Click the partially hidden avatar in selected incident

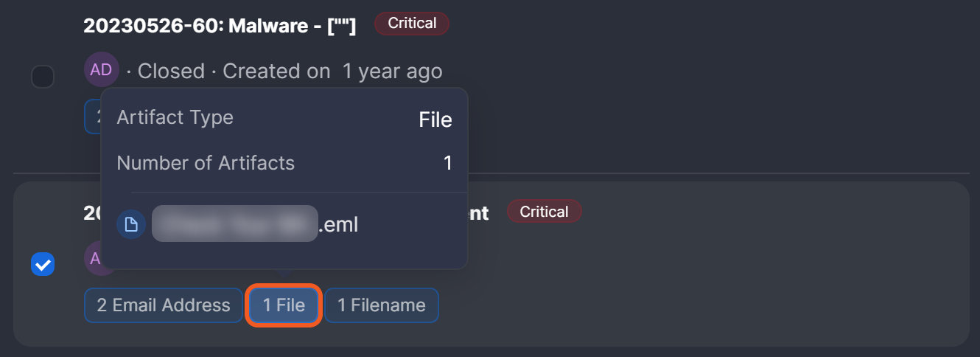tap(94, 258)
